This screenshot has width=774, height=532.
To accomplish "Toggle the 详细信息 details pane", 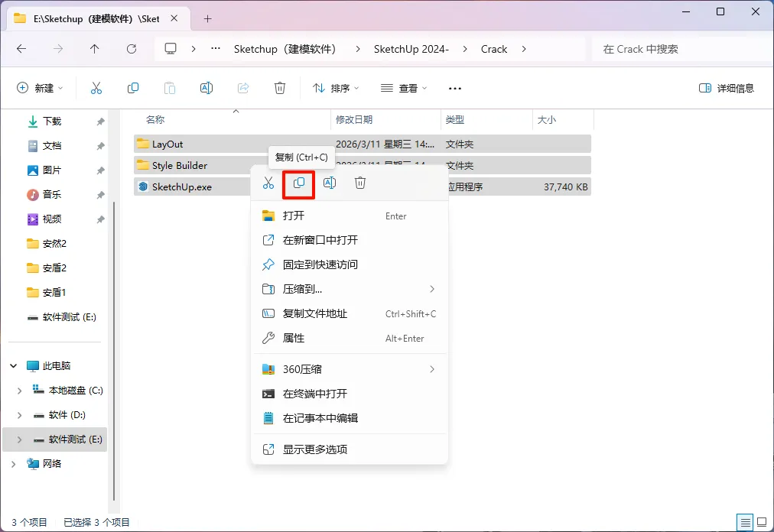I will tap(726, 89).
